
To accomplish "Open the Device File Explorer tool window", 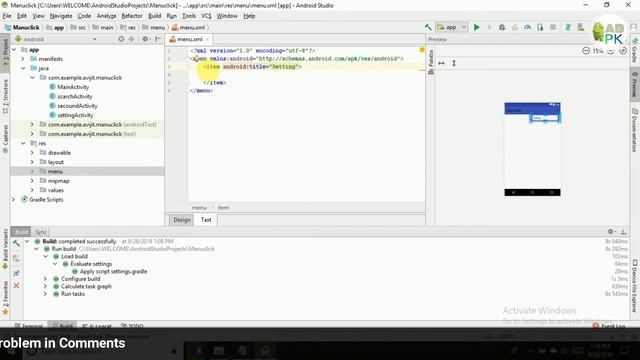I will pos(635,286).
